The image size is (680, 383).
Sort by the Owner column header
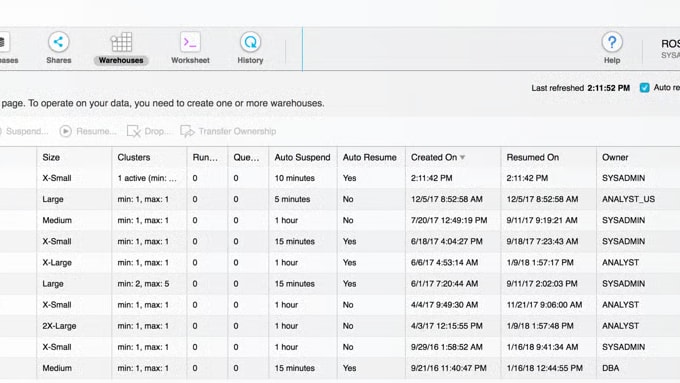pos(615,157)
